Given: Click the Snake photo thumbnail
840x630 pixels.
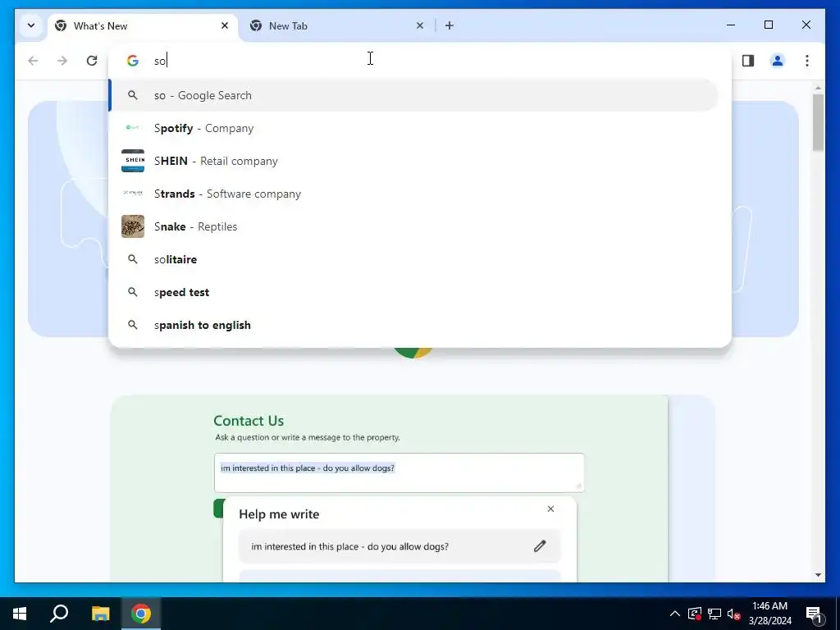Looking at the screenshot, I should pos(133,226).
